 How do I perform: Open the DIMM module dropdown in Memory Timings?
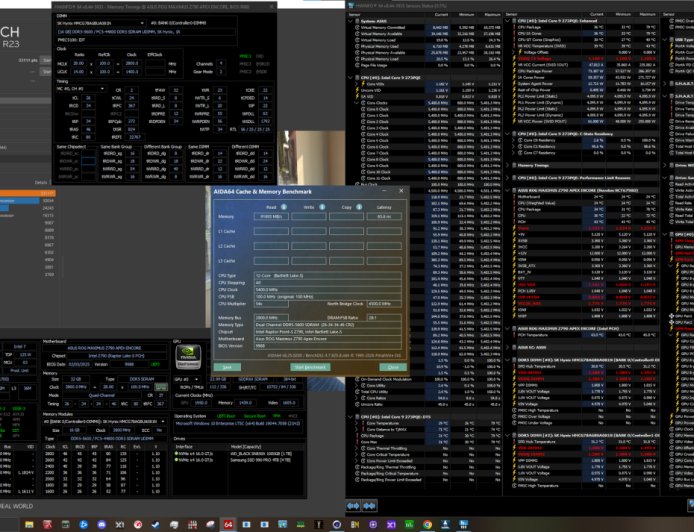(101, 23)
